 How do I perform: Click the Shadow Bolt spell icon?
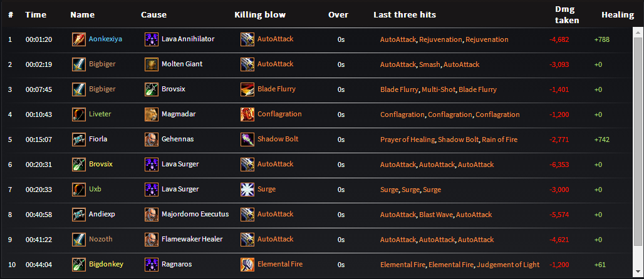point(247,139)
